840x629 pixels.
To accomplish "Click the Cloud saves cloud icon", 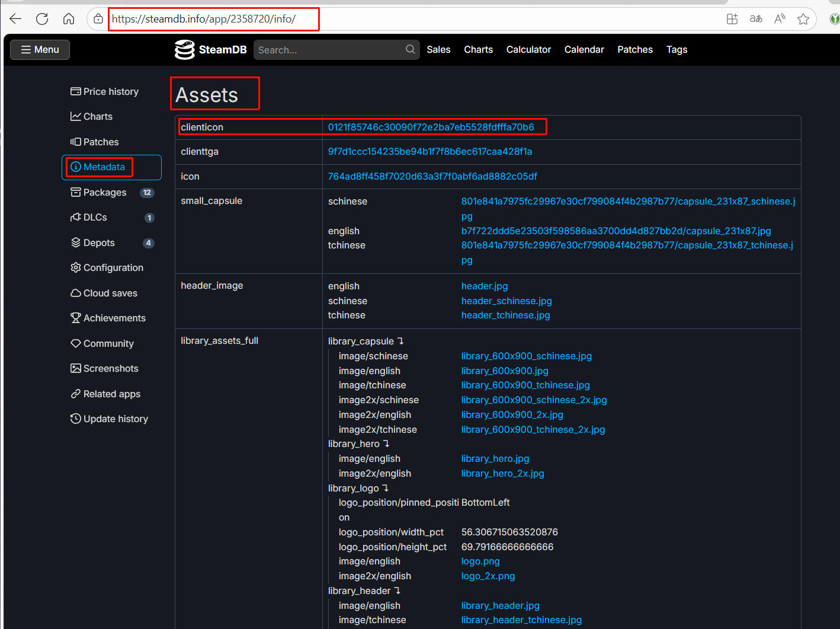I will pos(76,293).
